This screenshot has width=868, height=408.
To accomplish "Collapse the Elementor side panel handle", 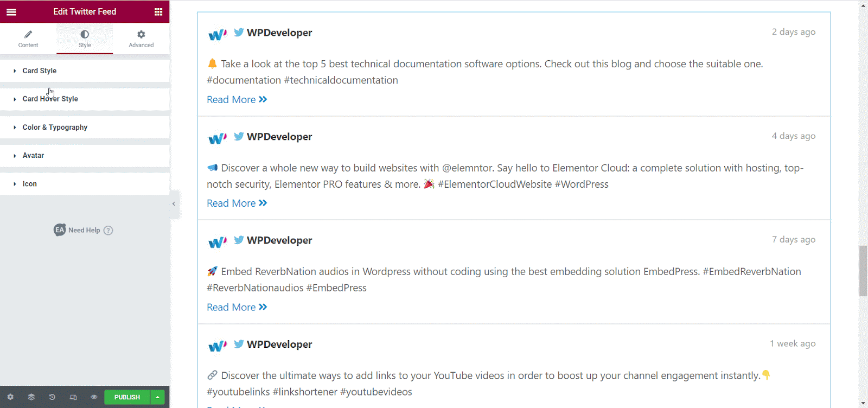I will point(174,204).
